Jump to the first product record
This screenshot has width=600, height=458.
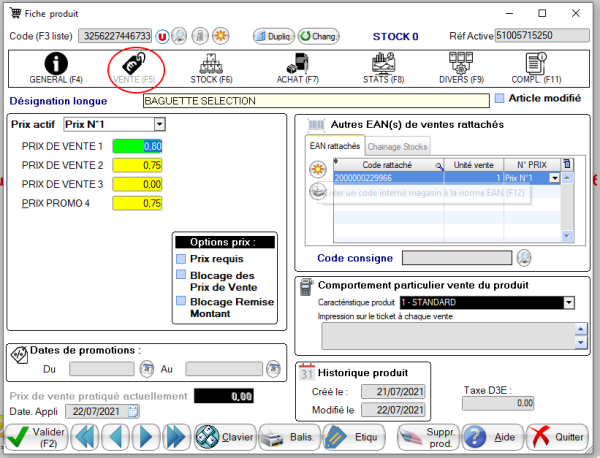click(85, 437)
